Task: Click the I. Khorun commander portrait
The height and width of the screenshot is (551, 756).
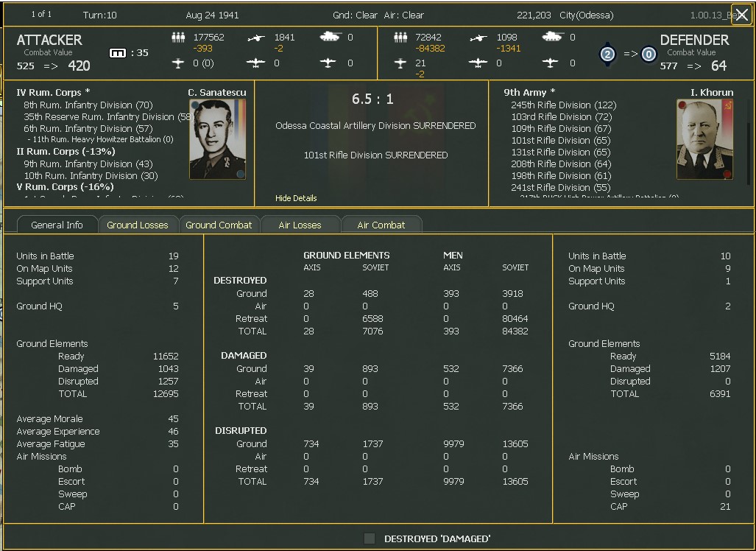Action: click(705, 139)
